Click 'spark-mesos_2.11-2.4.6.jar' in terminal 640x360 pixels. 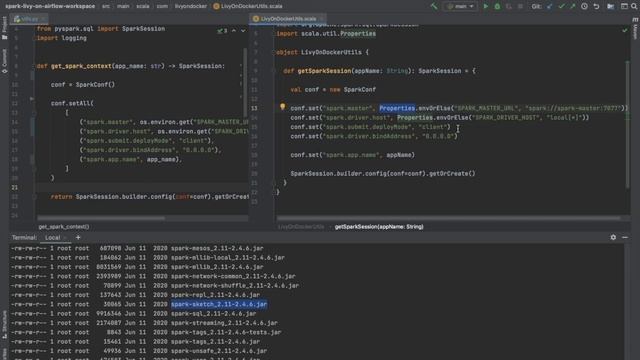tap(217, 249)
